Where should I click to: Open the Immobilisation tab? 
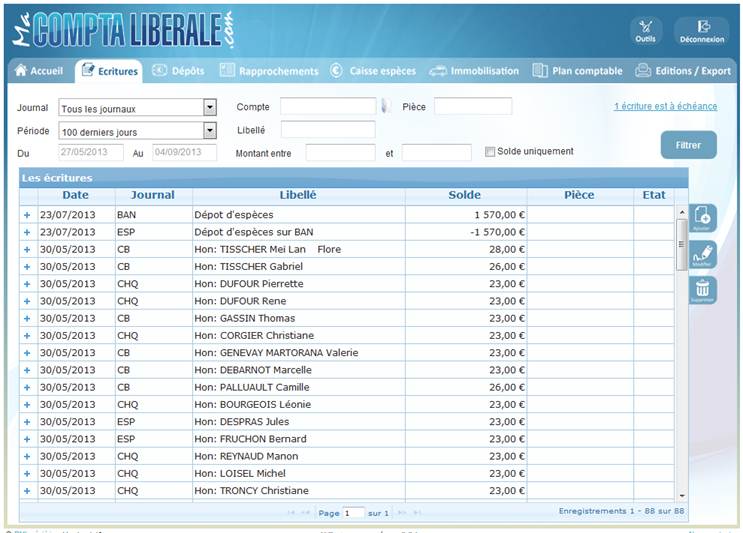point(474,71)
